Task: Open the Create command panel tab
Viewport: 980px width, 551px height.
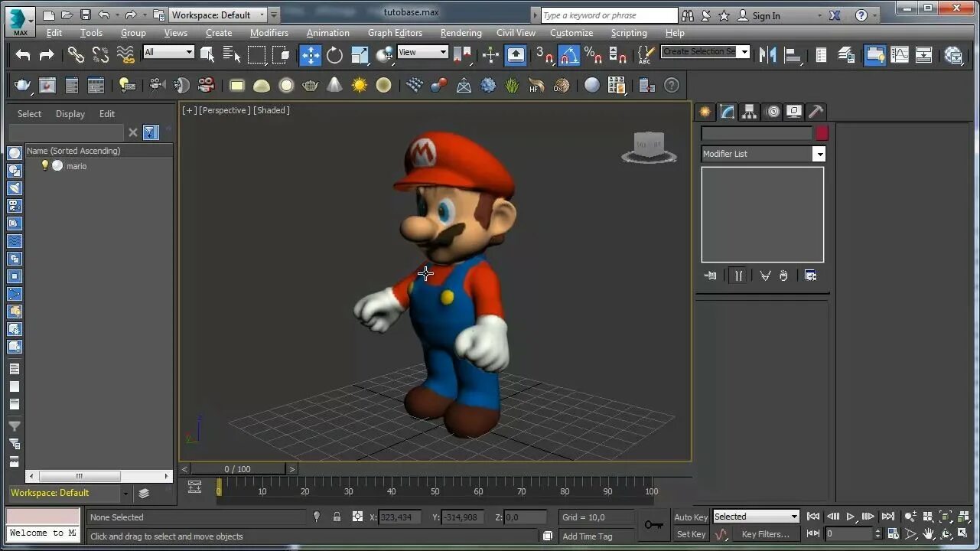Action: coord(705,112)
